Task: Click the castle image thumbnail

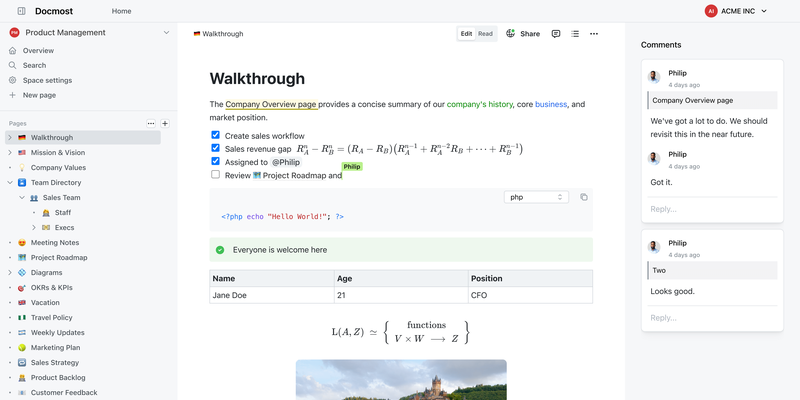Action: 401,380
